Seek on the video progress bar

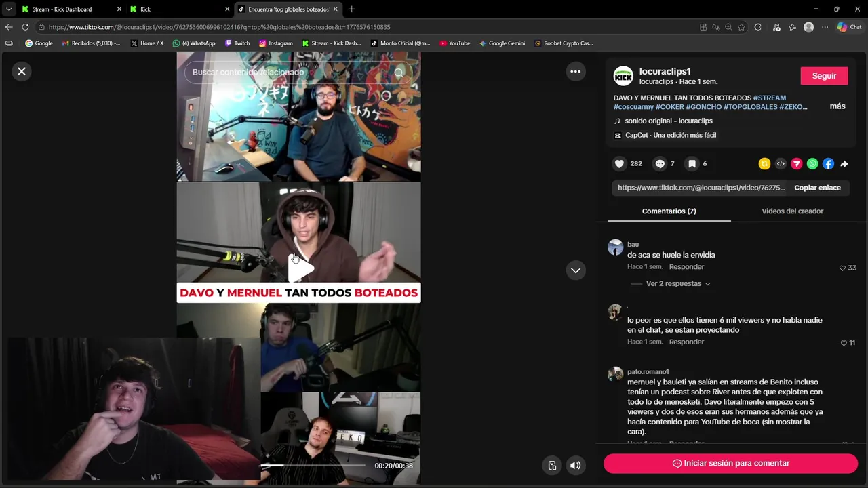coord(313,465)
